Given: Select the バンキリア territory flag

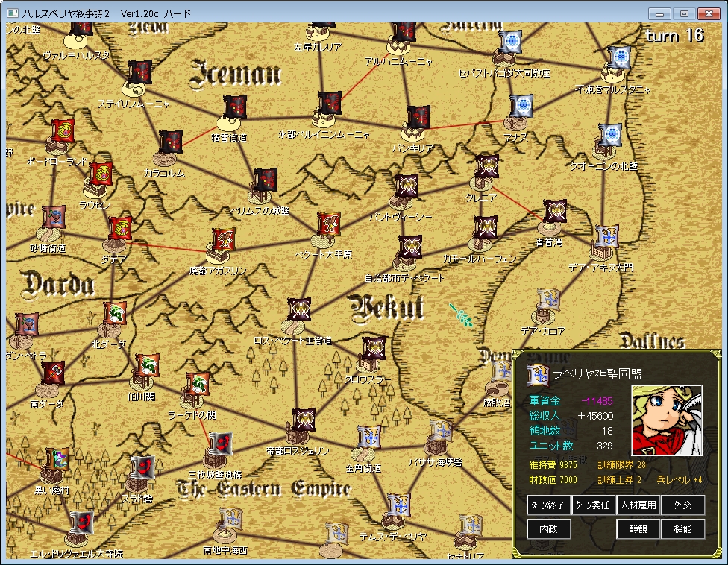Looking at the screenshot, I should click(418, 117).
